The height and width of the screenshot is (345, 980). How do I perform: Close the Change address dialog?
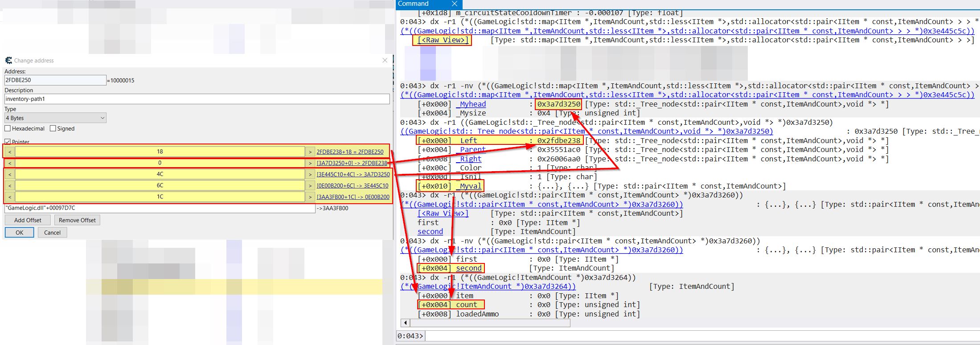385,60
